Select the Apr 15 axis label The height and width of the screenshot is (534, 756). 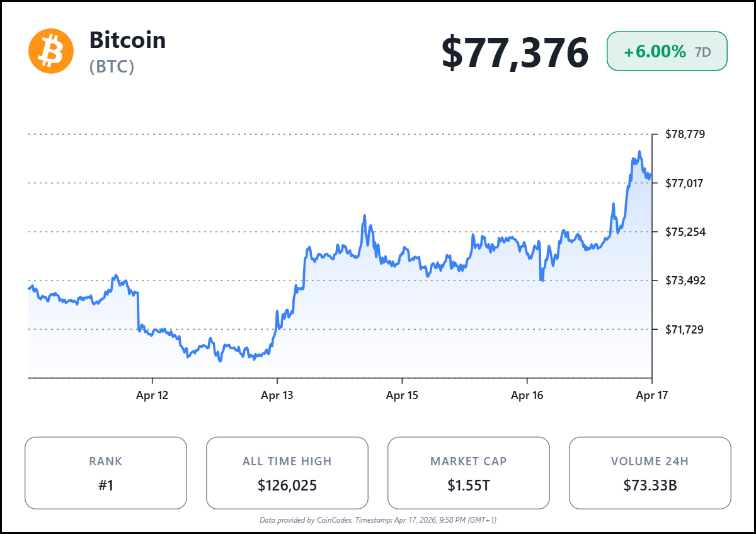coord(402,396)
